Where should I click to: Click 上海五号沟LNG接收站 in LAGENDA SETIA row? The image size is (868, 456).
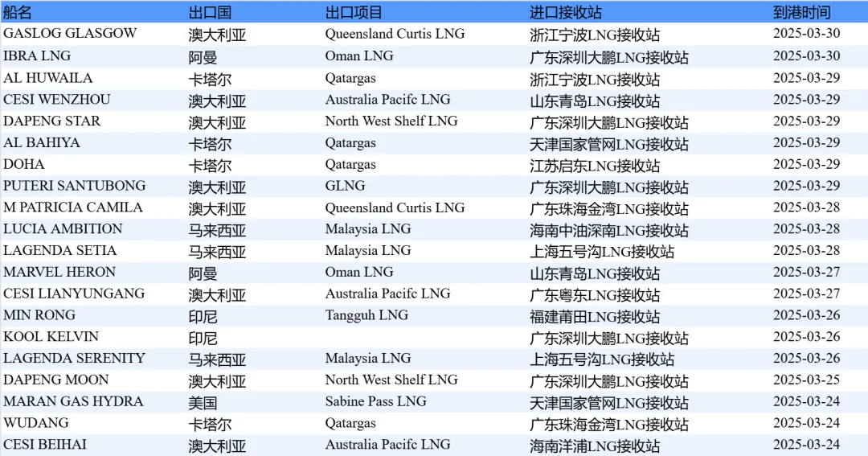pyautogui.click(x=602, y=252)
